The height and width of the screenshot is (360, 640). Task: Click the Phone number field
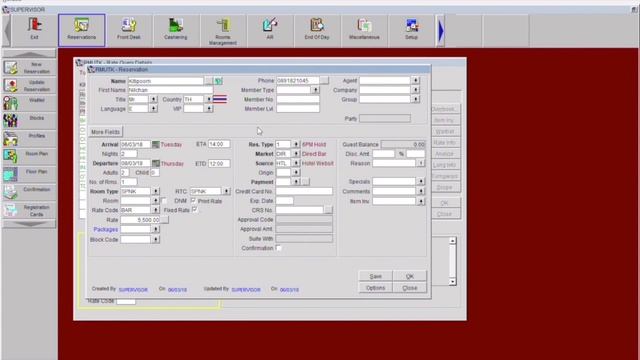298,80
